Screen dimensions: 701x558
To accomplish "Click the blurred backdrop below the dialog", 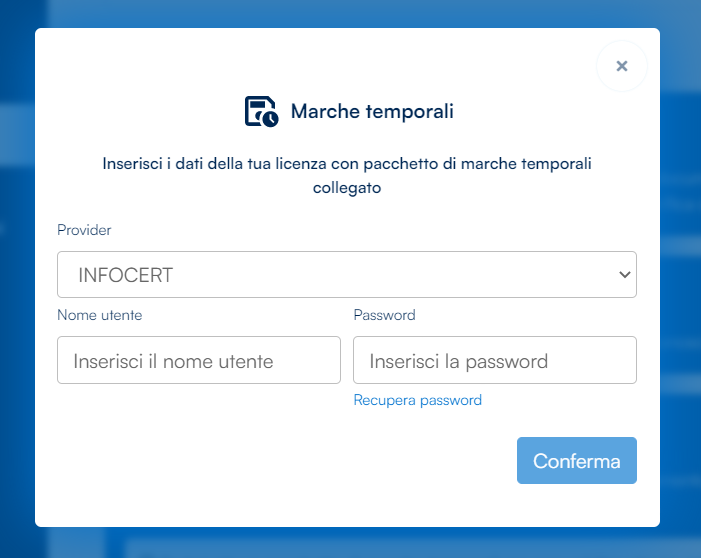I will [350, 543].
